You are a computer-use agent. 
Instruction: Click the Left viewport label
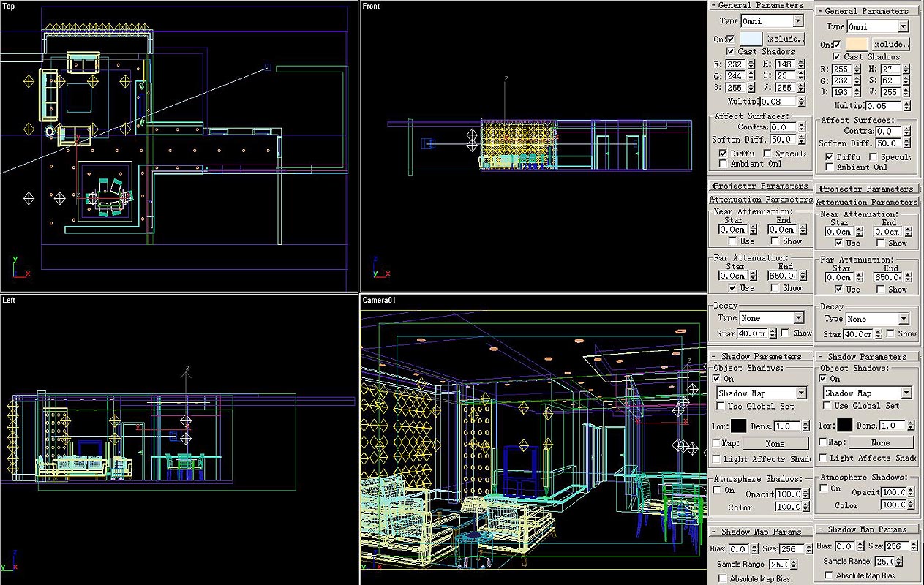[9, 300]
